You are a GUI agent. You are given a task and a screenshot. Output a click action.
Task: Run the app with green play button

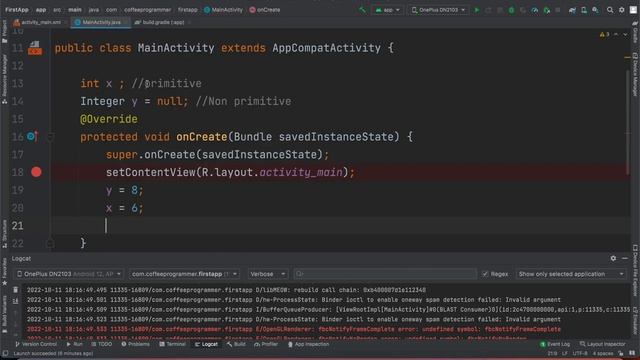click(x=476, y=10)
